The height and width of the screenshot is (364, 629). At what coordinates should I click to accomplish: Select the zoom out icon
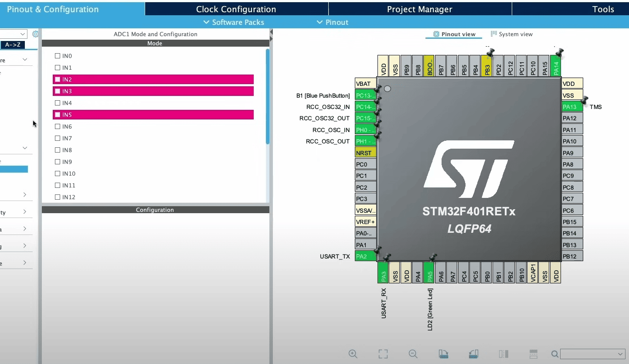(413, 354)
